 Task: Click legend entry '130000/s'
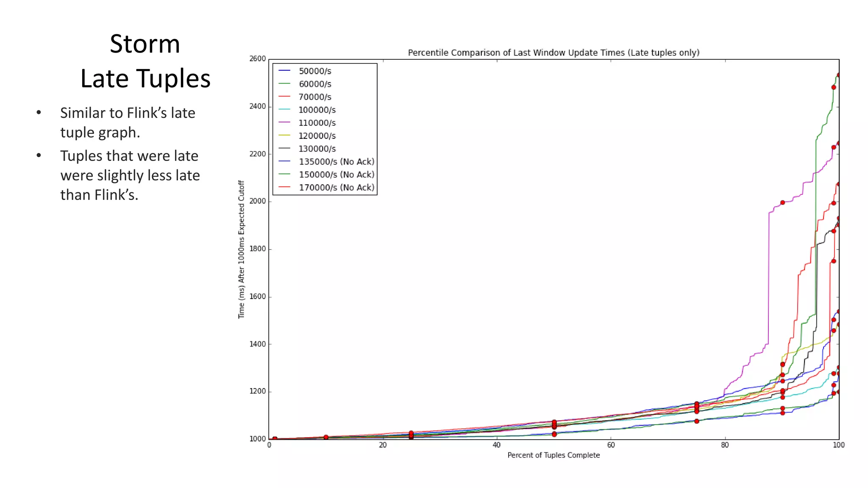(317, 149)
